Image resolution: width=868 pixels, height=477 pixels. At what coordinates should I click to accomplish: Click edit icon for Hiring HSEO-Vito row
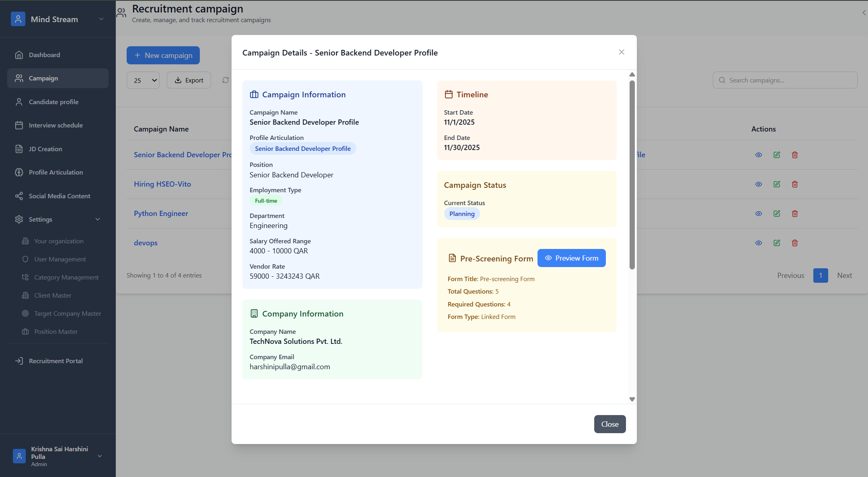coord(777,184)
